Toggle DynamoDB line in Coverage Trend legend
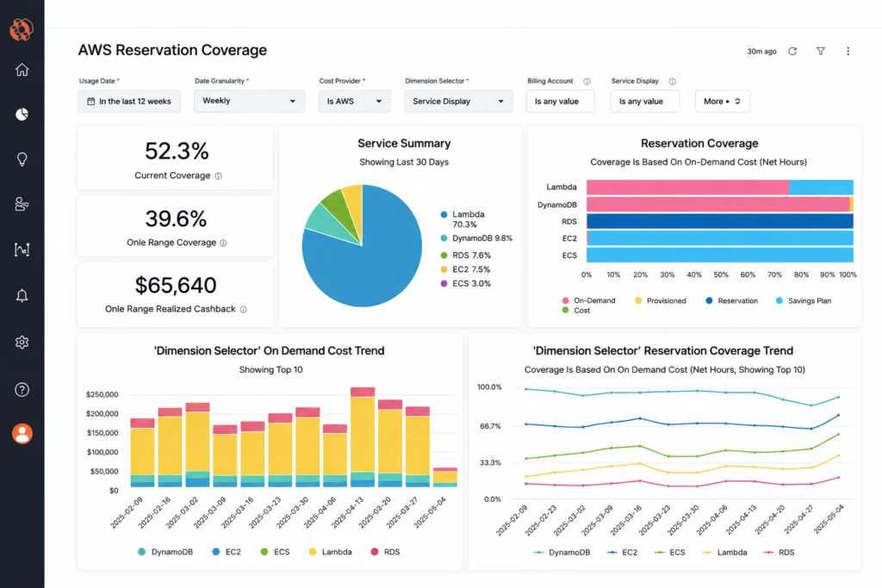This screenshot has width=882, height=588. (x=562, y=553)
